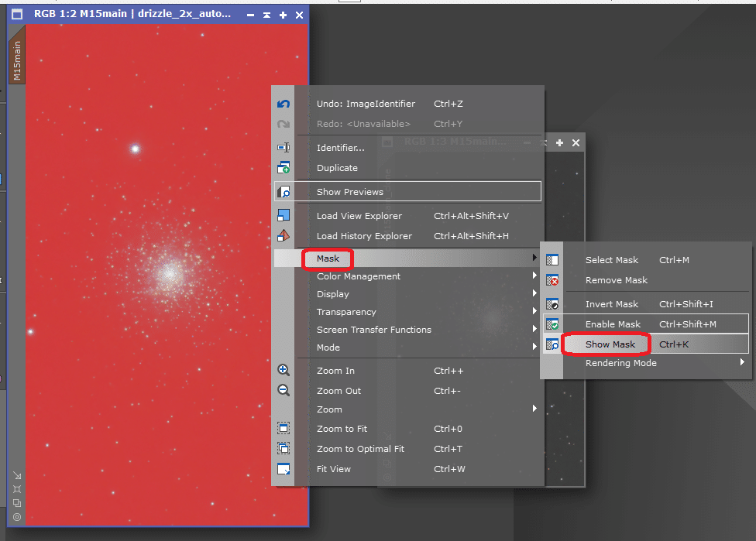Screen dimensions: 756x541
Task: Click the Undo ImageIdentifier arrow icon
Action: click(x=283, y=104)
